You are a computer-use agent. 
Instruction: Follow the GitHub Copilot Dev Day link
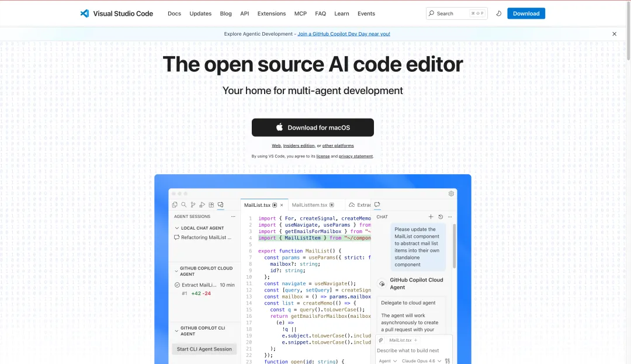344,34
